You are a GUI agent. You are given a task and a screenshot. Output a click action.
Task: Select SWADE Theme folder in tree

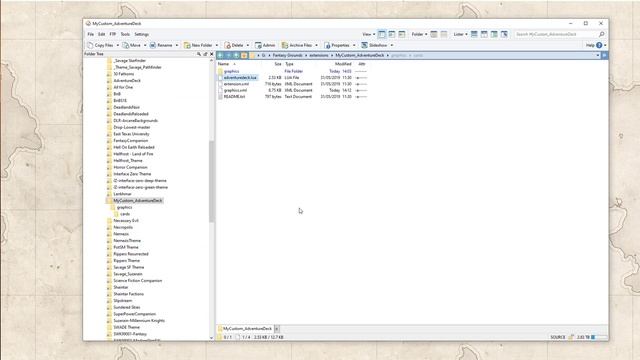(127, 327)
